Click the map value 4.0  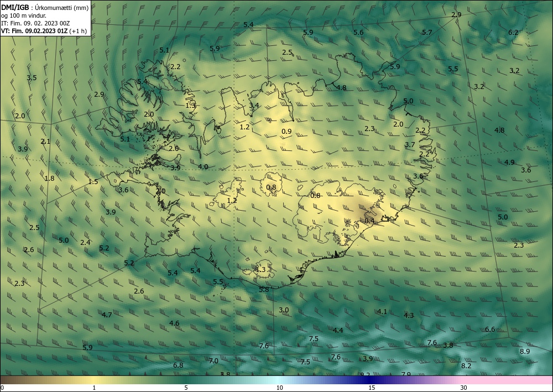[203, 167]
